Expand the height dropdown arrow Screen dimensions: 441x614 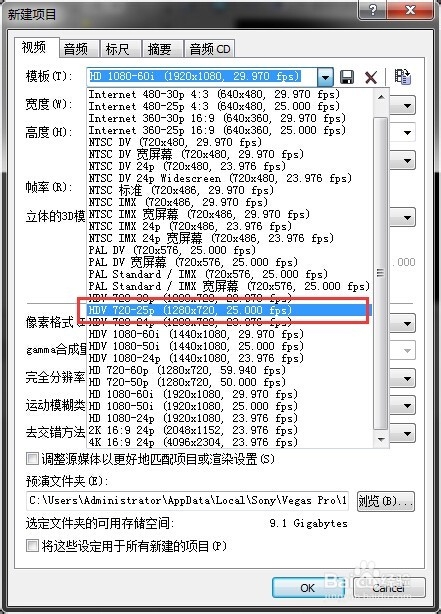[x=407, y=133]
